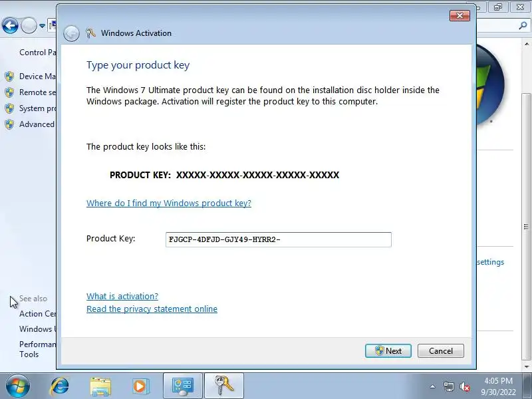This screenshot has width=532, height=399.
Task: Cancel the Windows Activation dialog
Action: click(x=440, y=351)
